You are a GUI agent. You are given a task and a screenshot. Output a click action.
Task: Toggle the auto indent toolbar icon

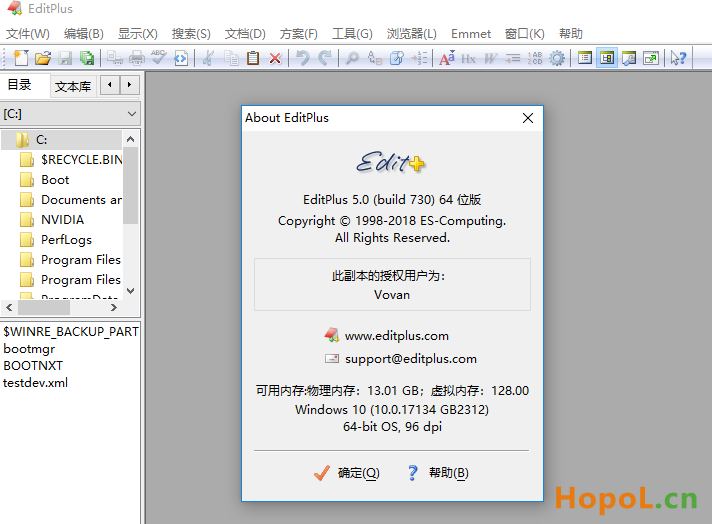pyautogui.click(x=513, y=58)
